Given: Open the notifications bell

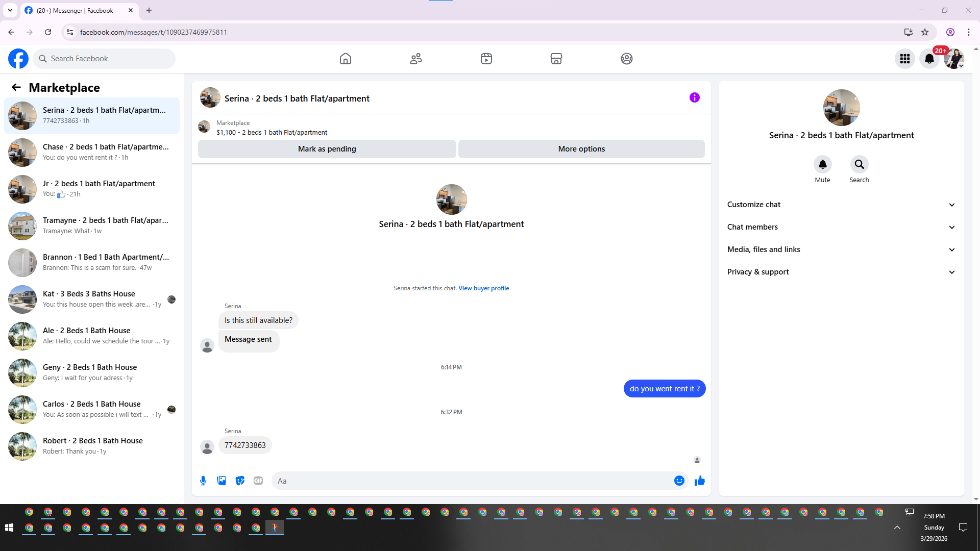Looking at the screenshot, I should (929, 59).
